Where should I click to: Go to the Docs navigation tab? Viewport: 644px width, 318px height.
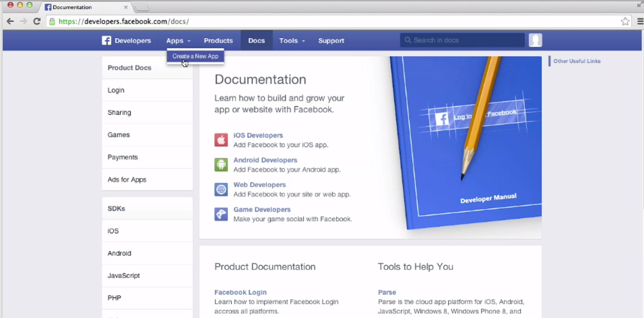(256, 41)
